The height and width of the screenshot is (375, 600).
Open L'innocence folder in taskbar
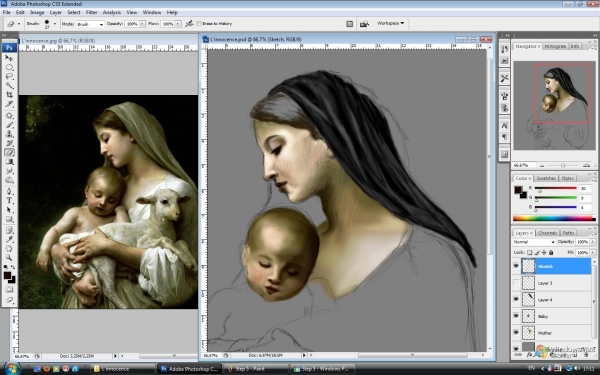click(122, 369)
